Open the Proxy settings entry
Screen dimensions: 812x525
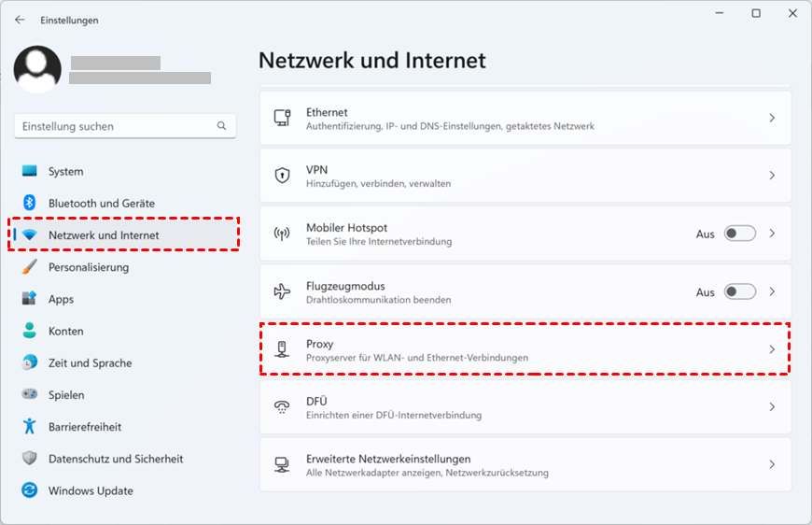[x=523, y=349]
